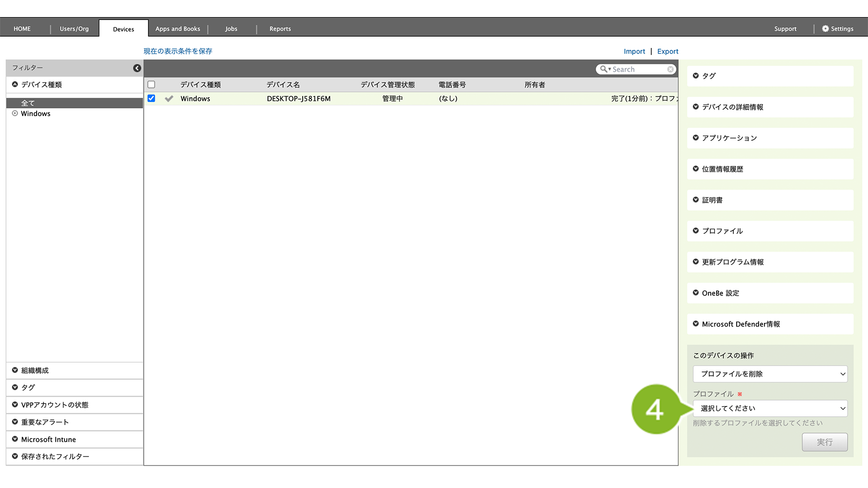Click the Settings gear icon

825,29
